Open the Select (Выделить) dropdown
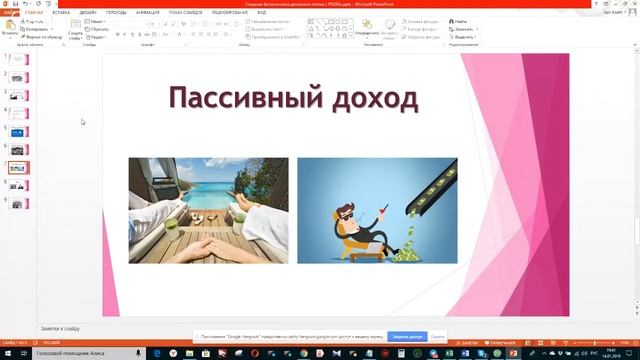 463,37
